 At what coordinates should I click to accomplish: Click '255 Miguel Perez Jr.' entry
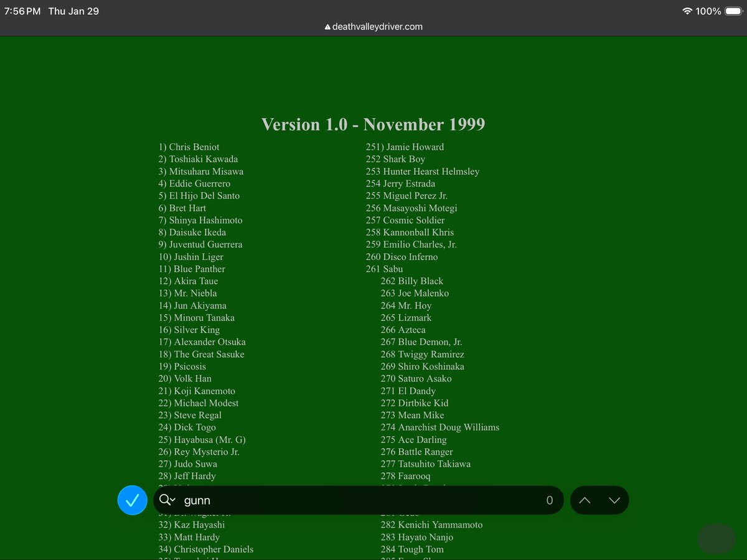[x=406, y=195]
